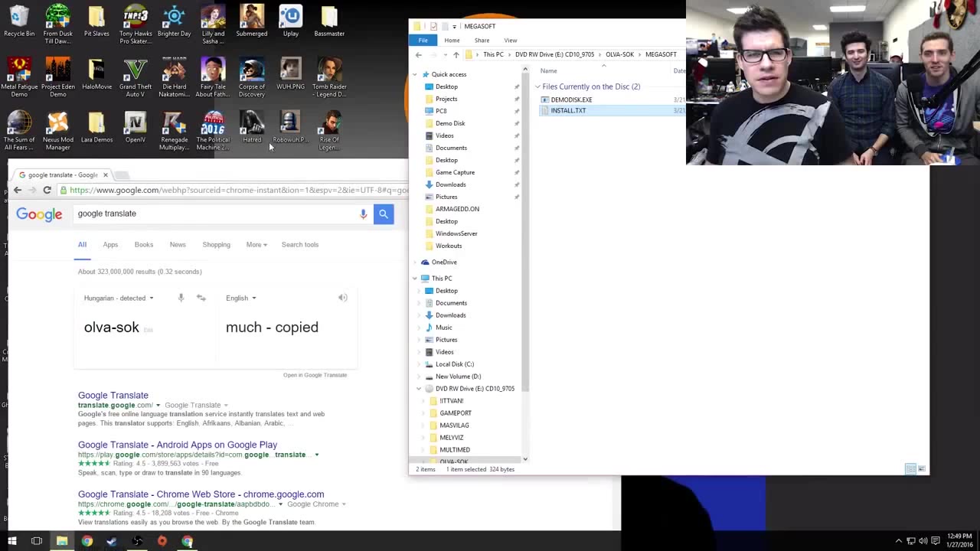Open the Hatred desktop shortcut

pyautogui.click(x=252, y=126)
